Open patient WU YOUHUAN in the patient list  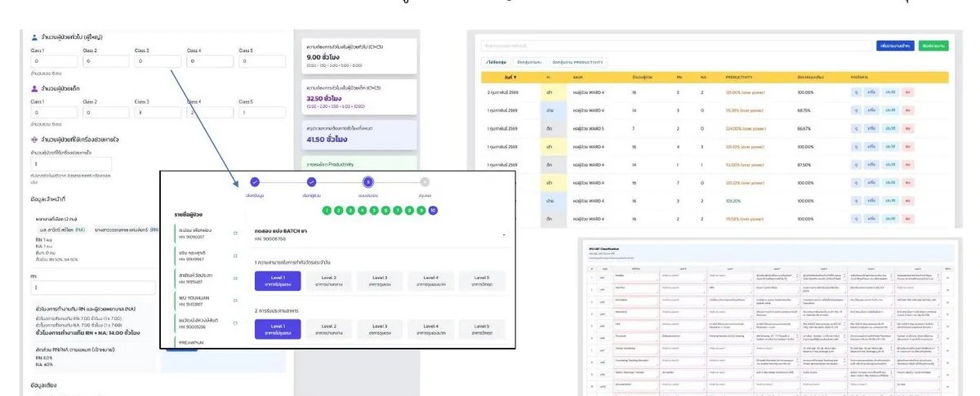coord(204,301)
